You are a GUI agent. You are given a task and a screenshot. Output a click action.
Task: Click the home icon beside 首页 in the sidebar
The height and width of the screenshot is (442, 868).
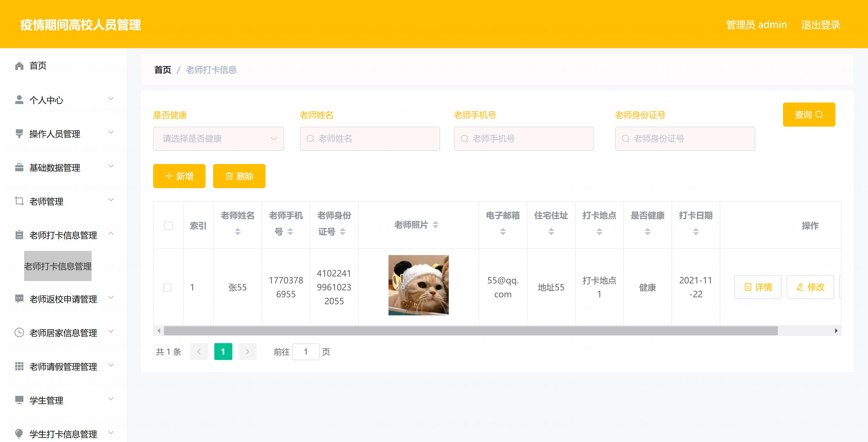pos(19,66)
